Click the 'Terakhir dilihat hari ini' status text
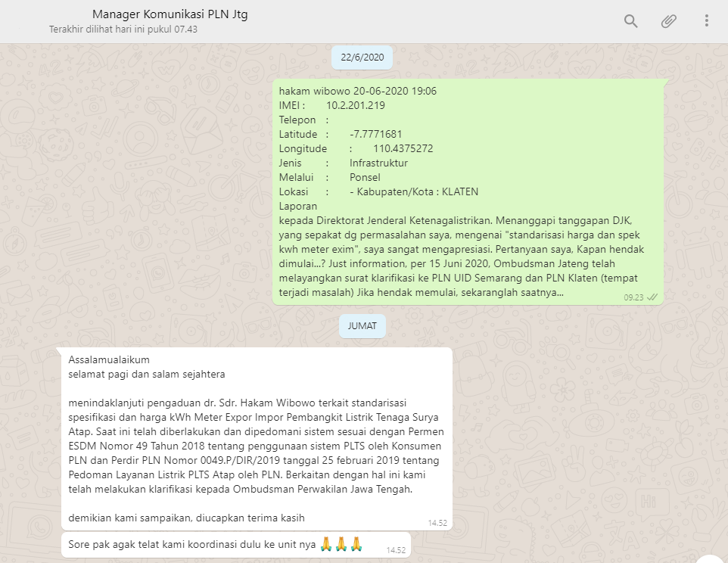 tap(123, 30)
